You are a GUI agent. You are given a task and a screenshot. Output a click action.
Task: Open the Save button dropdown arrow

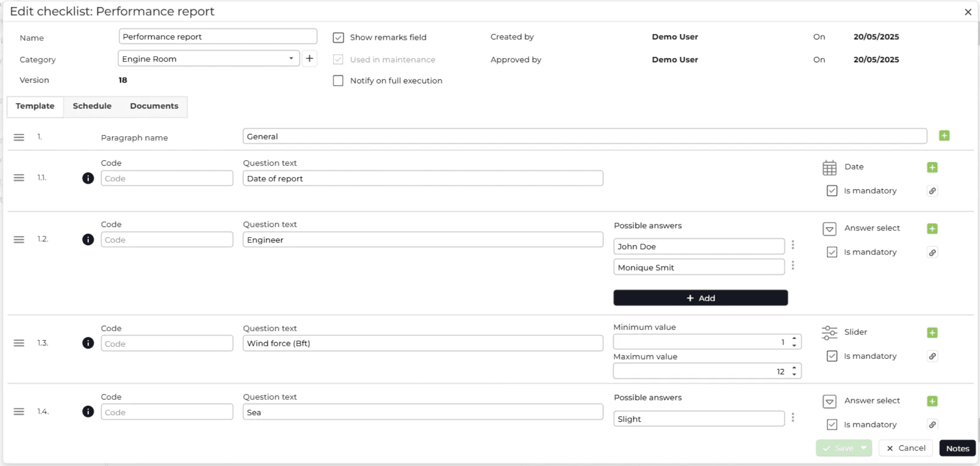[864, 448]
